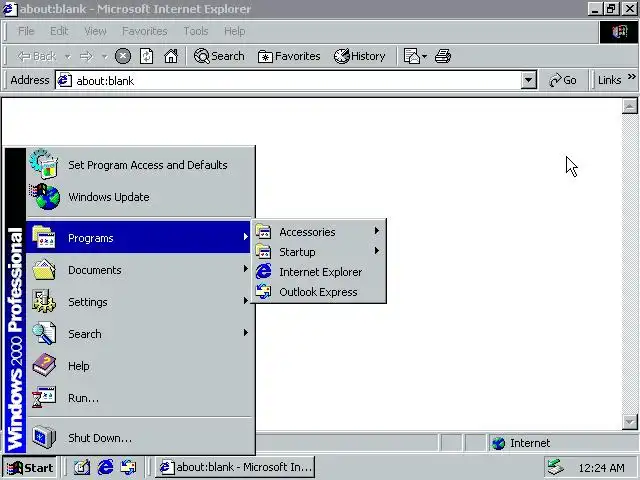Click the address bar page icon
Screen dimensions: 640x480
pos(64,80)
